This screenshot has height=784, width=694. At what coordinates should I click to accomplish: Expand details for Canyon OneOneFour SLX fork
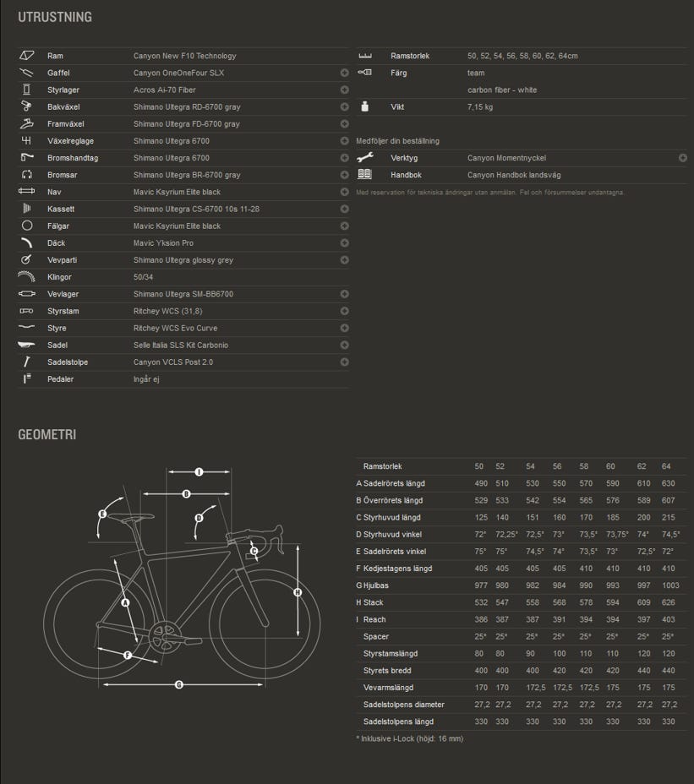pos(344,73)
